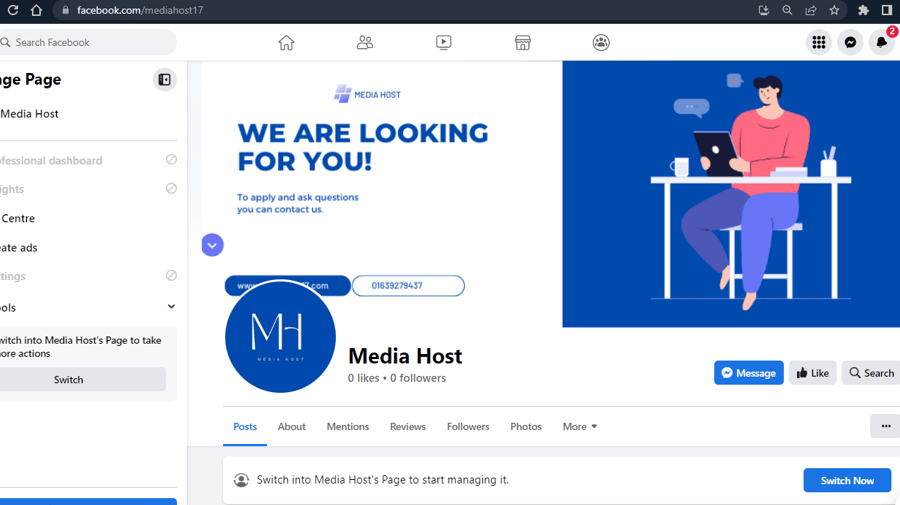Open the More tab dropdown
The width and height of the screenshot is (900, 505).
tap(580, 426)
